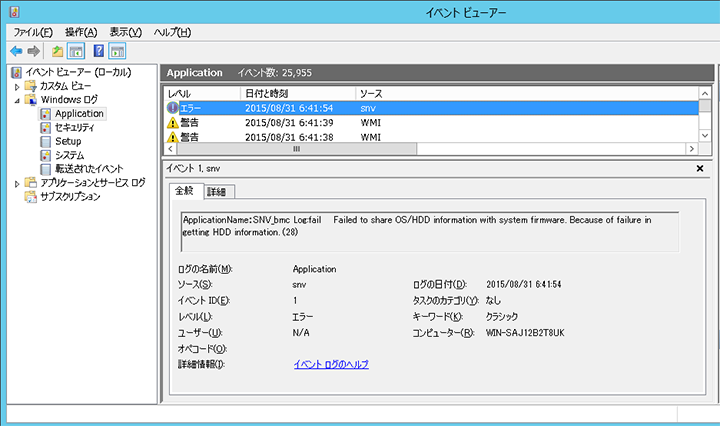Expand the カスタム ビュー tree node
Viewport: 720px width, 426px height.
tap(17, 87)
